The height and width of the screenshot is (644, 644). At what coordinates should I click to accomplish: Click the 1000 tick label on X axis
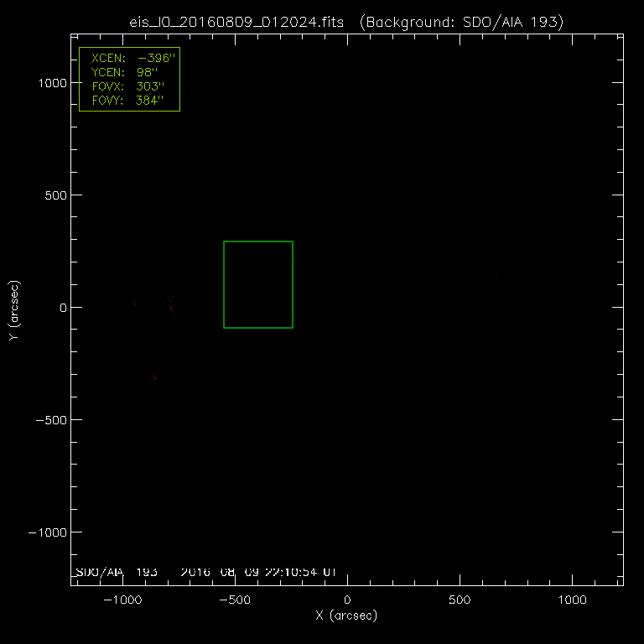[572, 600]
